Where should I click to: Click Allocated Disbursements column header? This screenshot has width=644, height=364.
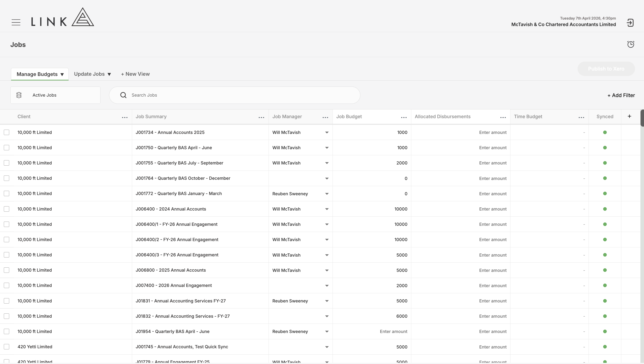point(442,117)
